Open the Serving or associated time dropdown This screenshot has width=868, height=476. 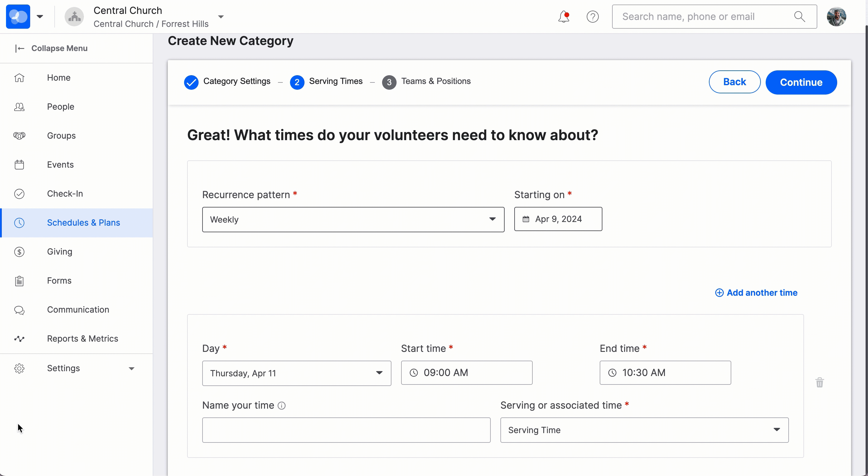tap(644, 430)
